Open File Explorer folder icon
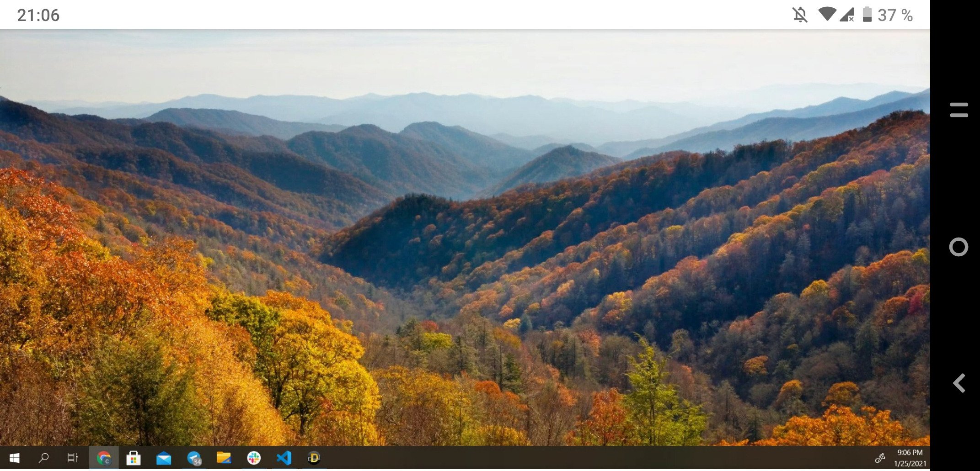The image size is (980, 471). tap(224, 458)
